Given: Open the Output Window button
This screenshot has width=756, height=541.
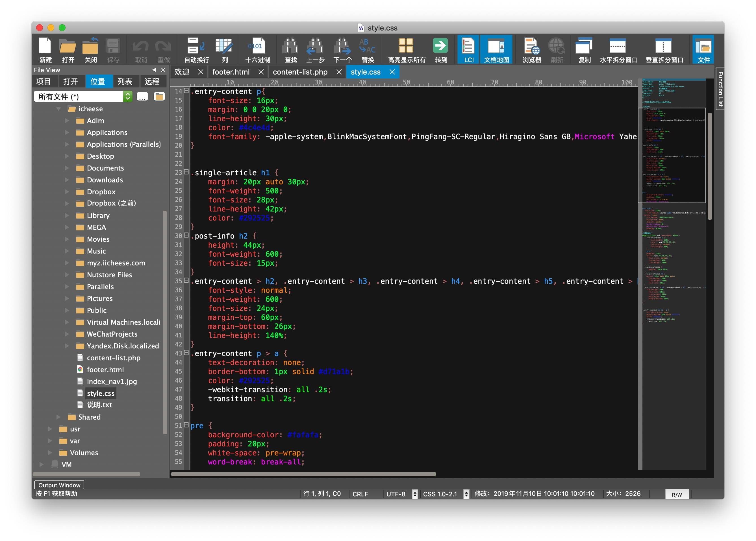Looking at the screenshot, I should (59, 485).
